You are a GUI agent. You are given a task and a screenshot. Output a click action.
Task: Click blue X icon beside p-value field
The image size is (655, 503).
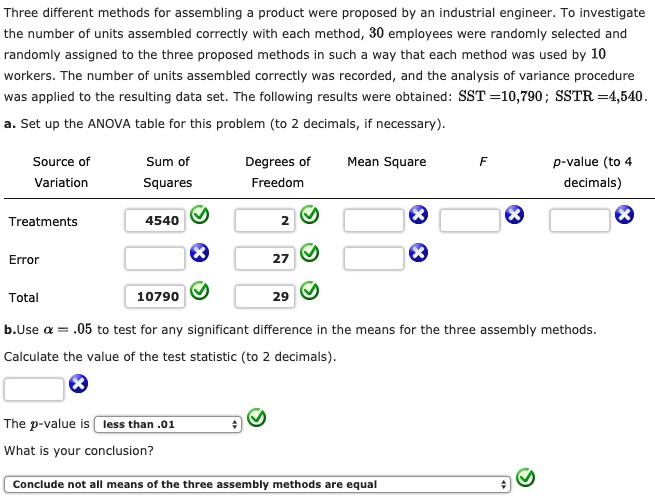(x=624, y=215)
